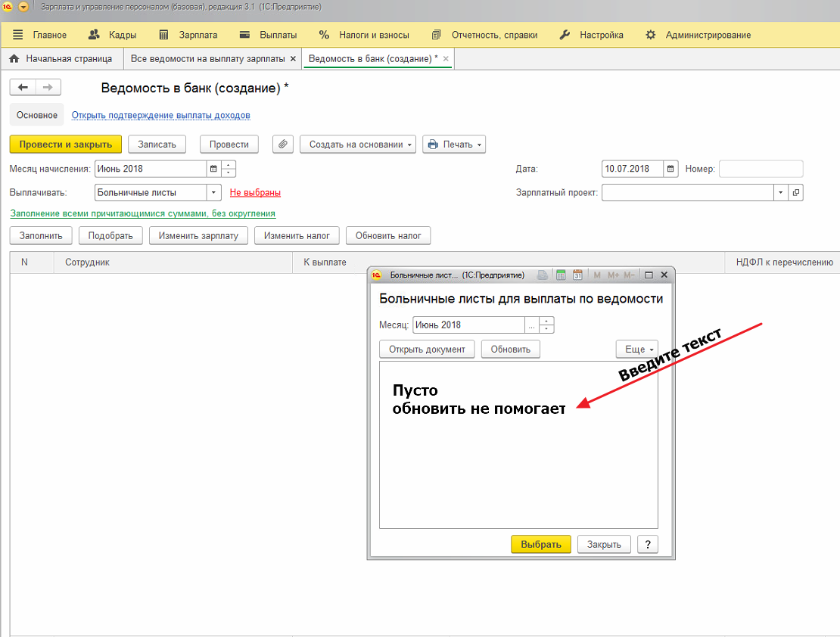Click the calendar icon in dialog title bar
This screenshot has height=637, width=840.
tap(577, 275)
